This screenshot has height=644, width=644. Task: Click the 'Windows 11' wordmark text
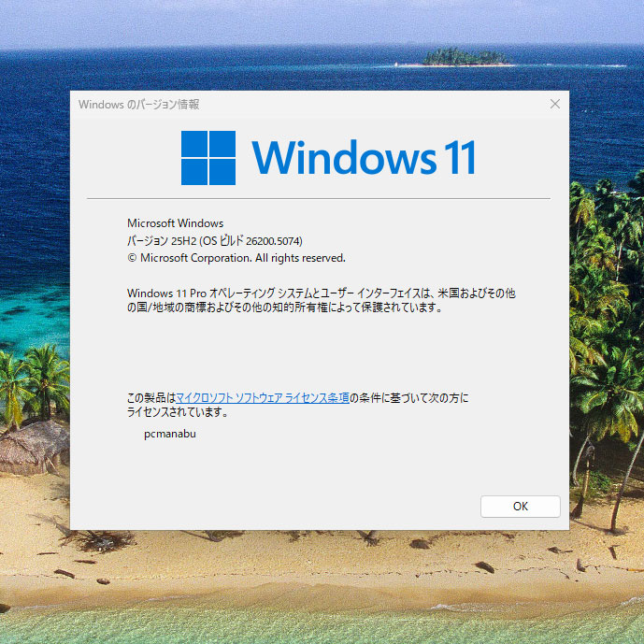[x=364, y=157]
